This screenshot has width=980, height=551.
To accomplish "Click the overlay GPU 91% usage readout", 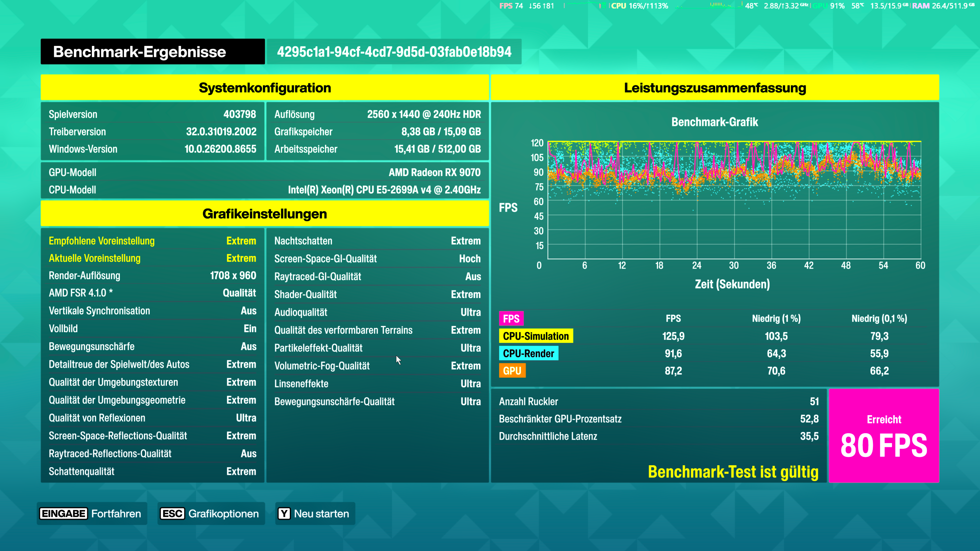I will [x=828, y=6].
